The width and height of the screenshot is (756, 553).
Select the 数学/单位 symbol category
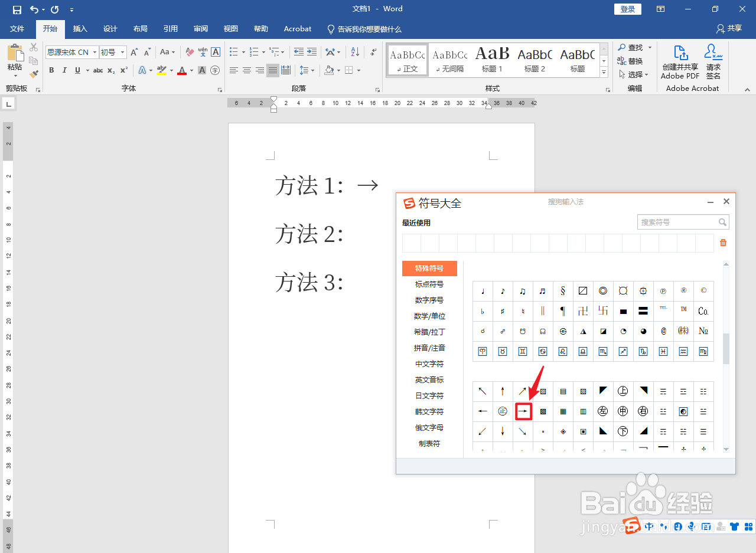(x=429, y=316)
